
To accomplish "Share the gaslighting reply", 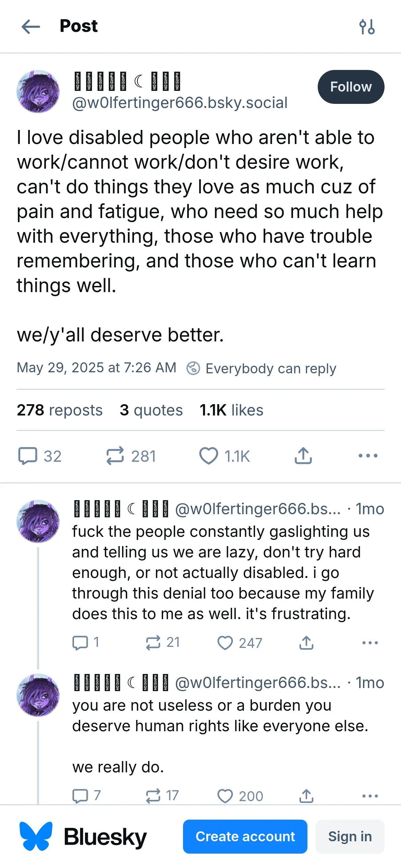I will (306, 643).
